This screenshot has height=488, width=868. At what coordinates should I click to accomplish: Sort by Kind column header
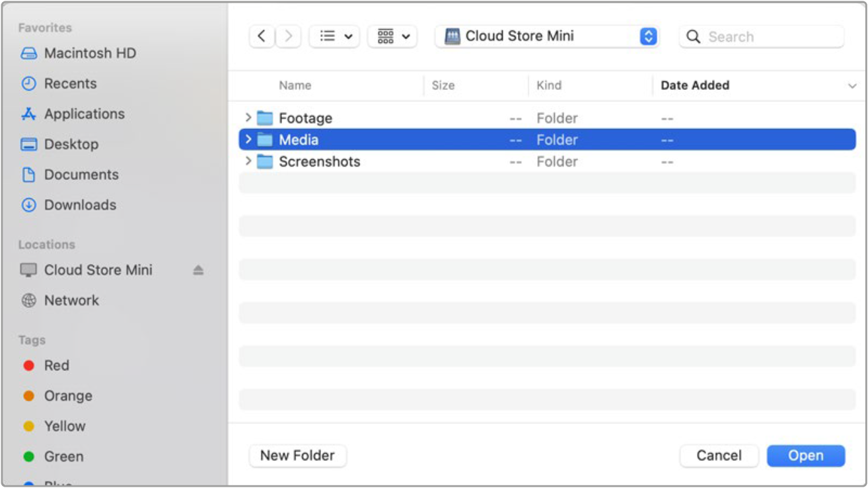pyautogui.click(x=549, y=85)
